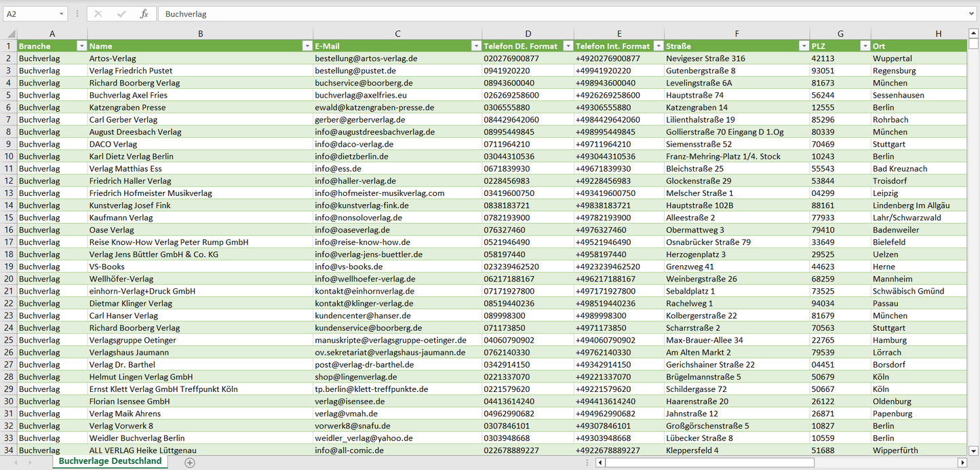Open the PLZ column filter dropdown

tap(865, 46)
